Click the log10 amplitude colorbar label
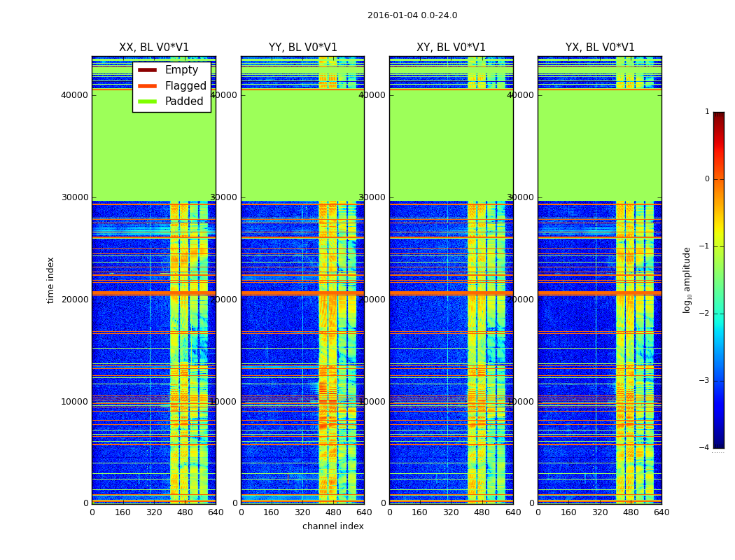 686,280
